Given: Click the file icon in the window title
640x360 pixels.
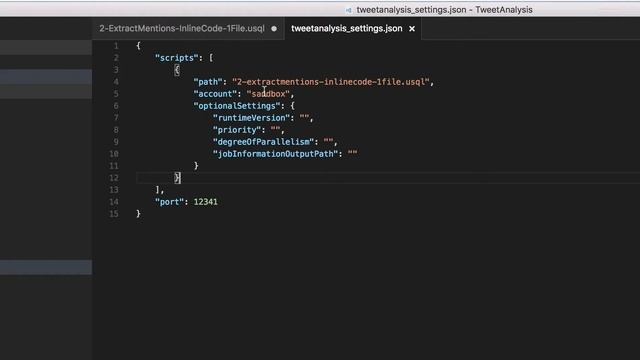Looking at the screenshot, I should 348,10.
